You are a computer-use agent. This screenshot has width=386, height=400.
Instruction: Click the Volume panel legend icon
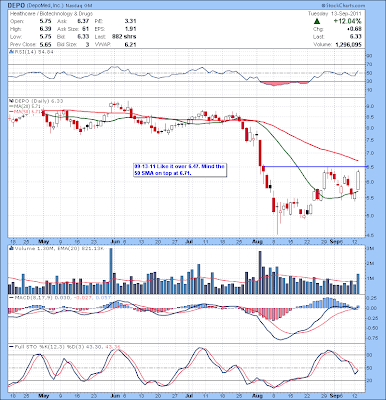pos(10,248)
